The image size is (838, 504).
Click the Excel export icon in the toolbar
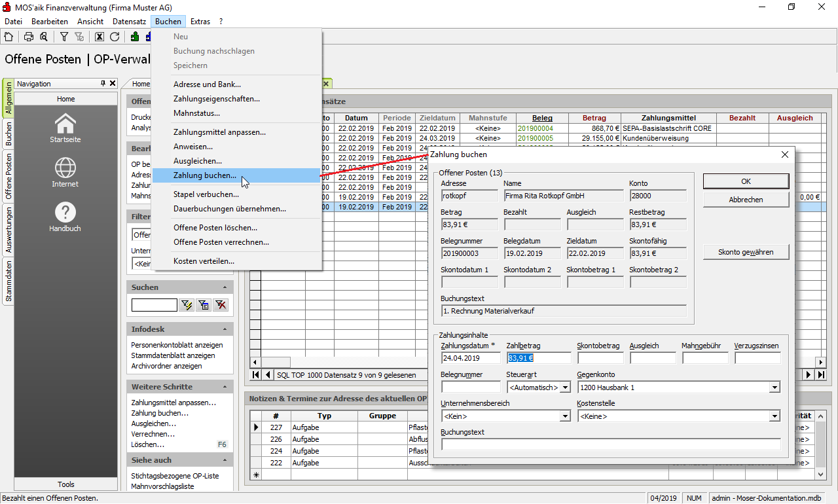100,37
